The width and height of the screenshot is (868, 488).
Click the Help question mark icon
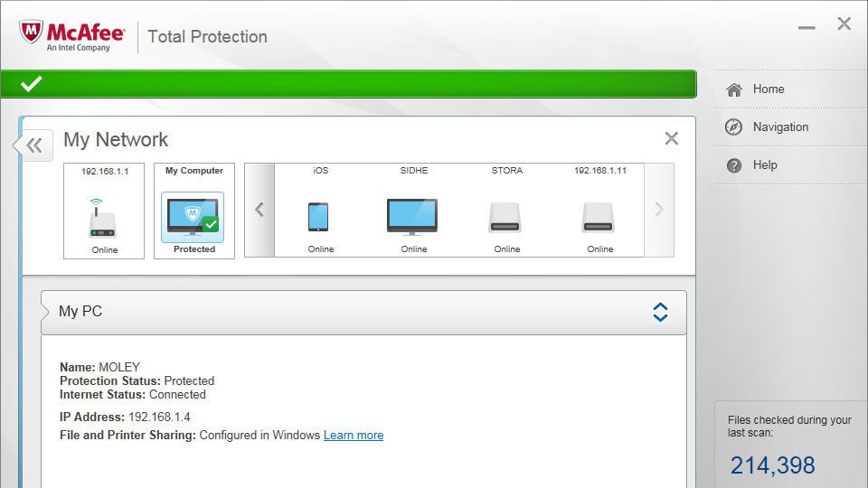pyautogui.click(x=734, y=164)
